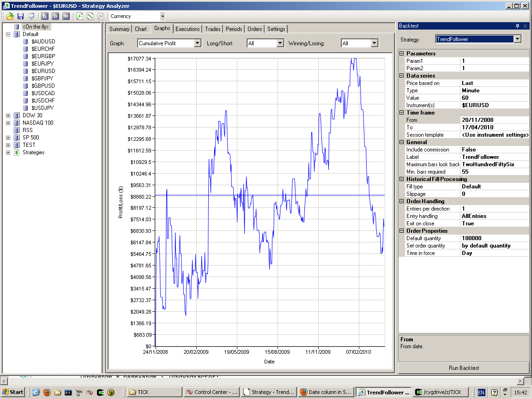The width and height of the screenshot is (532, 399).
Task: Click the save floppy disk icon
Action: [x=20, y=16]
